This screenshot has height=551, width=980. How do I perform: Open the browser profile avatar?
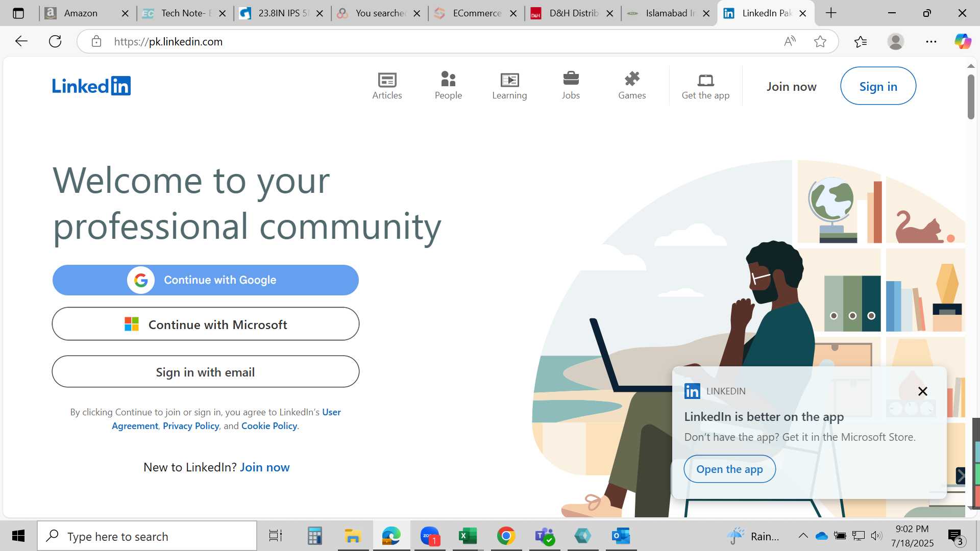coord(896,41)
